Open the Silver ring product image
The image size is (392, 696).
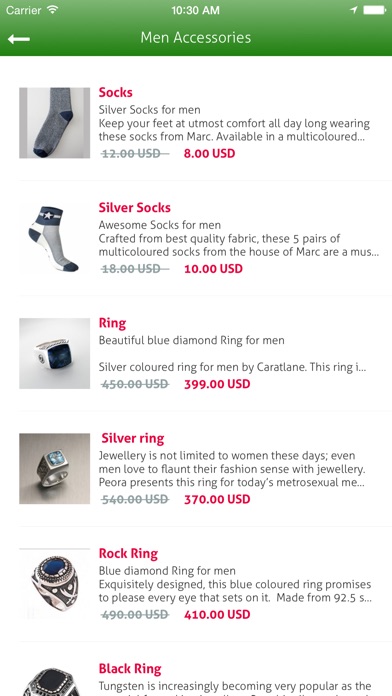tap(55, 469)
